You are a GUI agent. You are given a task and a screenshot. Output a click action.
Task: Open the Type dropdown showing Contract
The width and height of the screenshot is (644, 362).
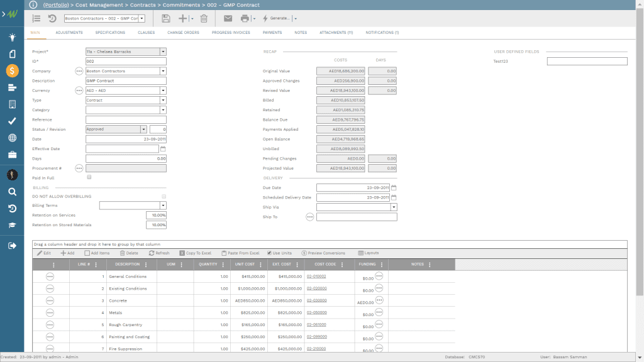[x=163, y=100]
